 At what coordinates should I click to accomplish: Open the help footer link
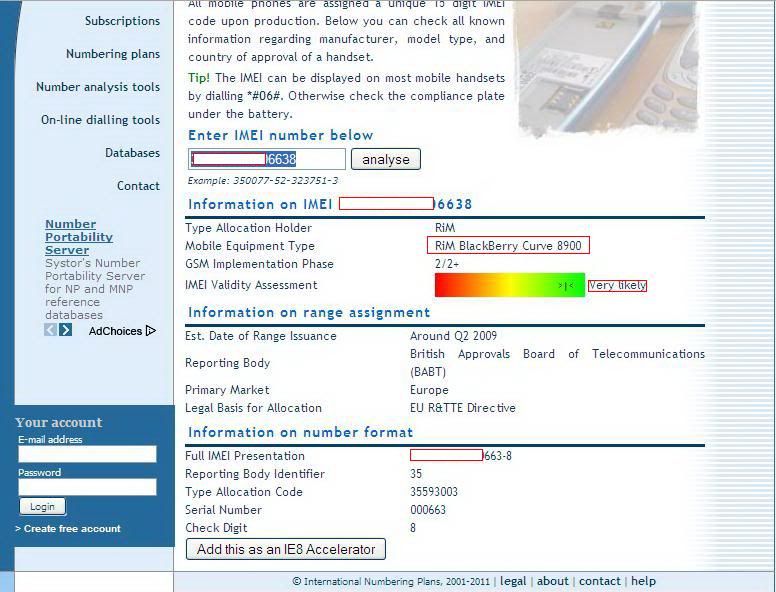tap(643, 581)
